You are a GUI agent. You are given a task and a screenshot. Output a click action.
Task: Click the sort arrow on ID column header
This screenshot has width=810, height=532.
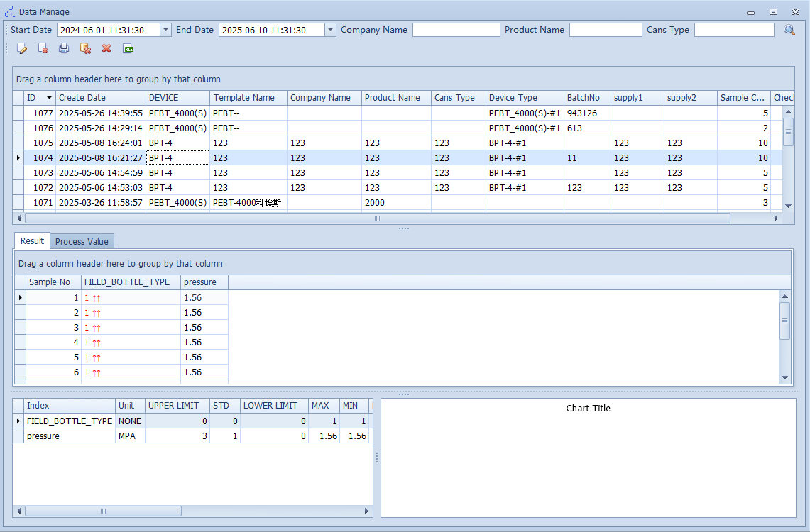pyautogui.click(x=49, y=97)
